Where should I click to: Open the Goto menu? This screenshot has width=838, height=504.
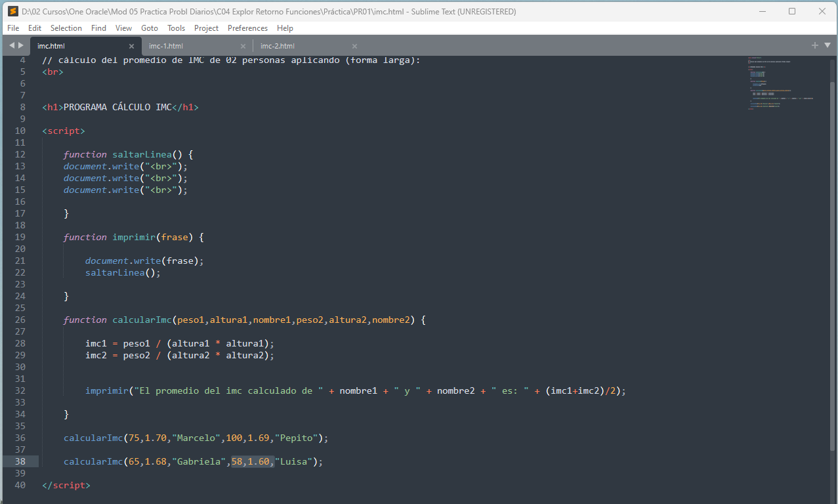(150, 28)
